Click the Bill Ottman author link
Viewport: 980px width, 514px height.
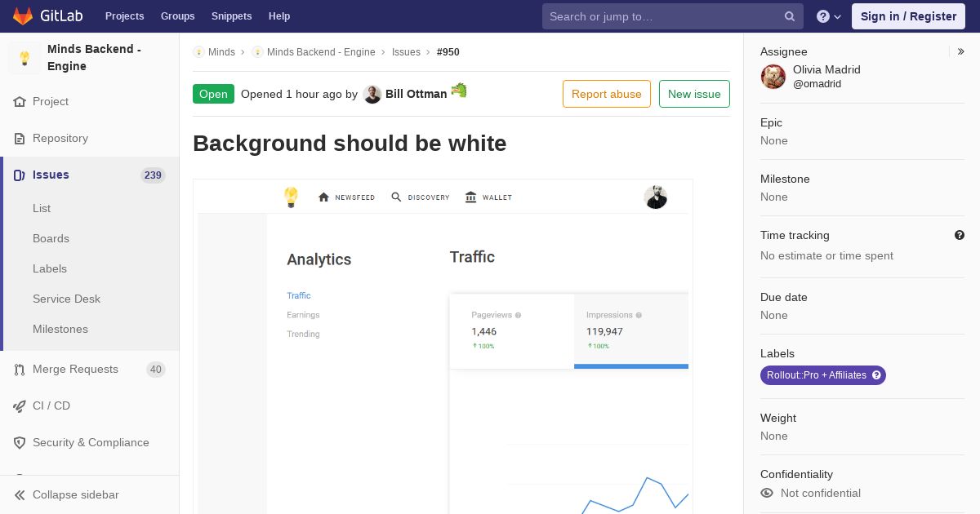coord(416,94)
